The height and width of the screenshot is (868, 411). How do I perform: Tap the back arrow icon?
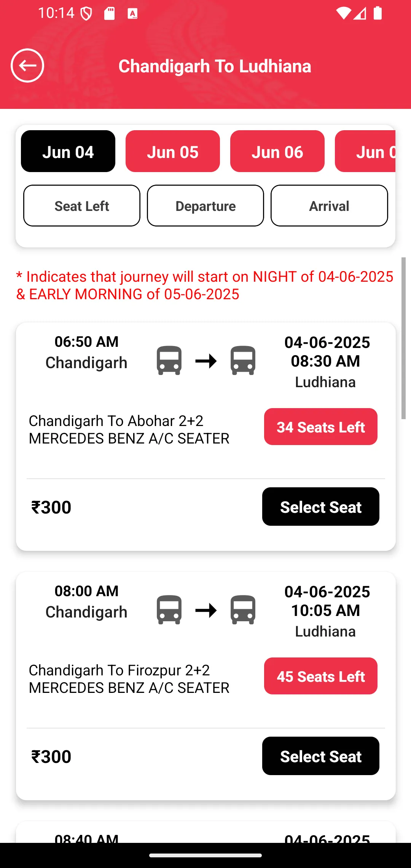tap(27, 65)
